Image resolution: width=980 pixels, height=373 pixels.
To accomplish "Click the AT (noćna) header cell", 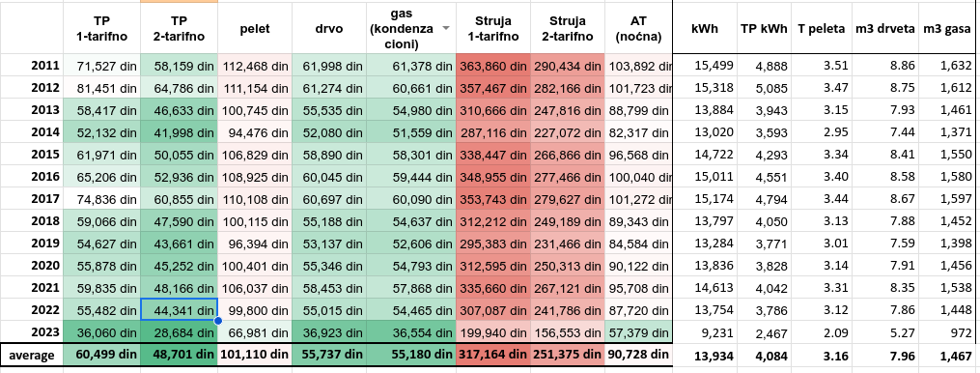I will point(638,28).
